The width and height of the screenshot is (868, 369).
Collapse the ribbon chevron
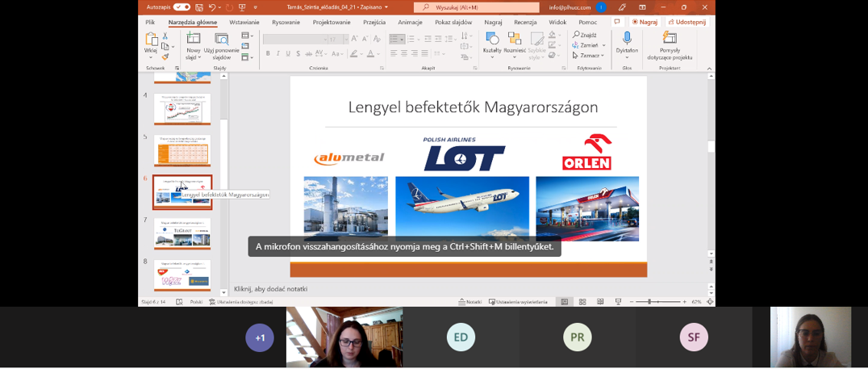click(710, 68)
